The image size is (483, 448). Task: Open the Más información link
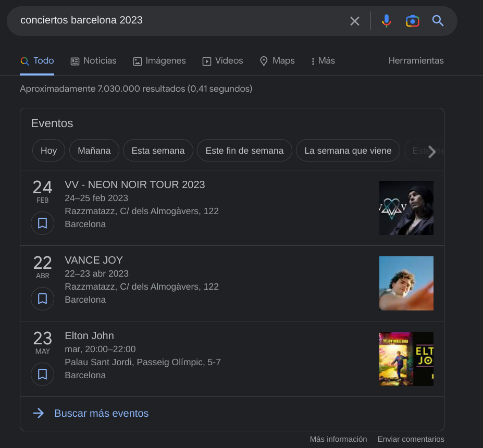click(x=338, y=439)
